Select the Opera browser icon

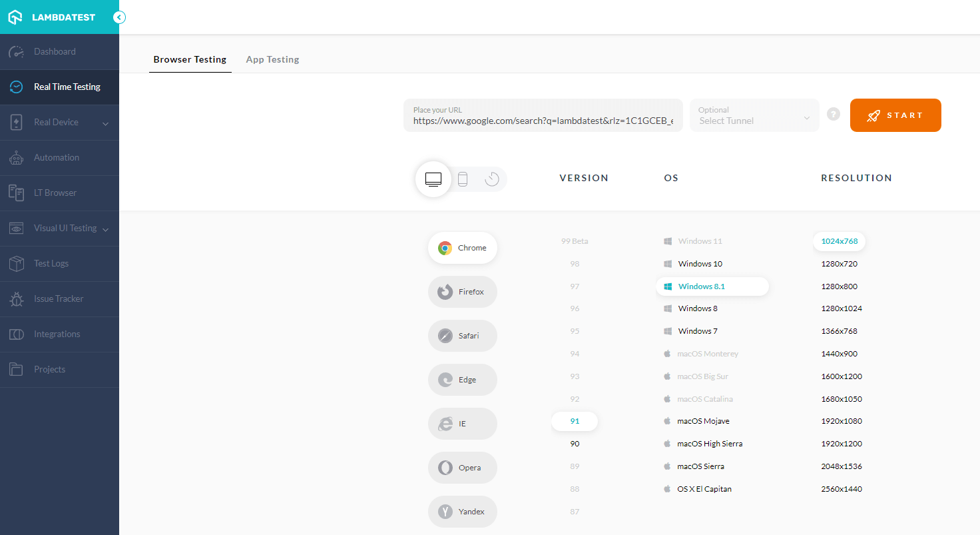point(462,467)
